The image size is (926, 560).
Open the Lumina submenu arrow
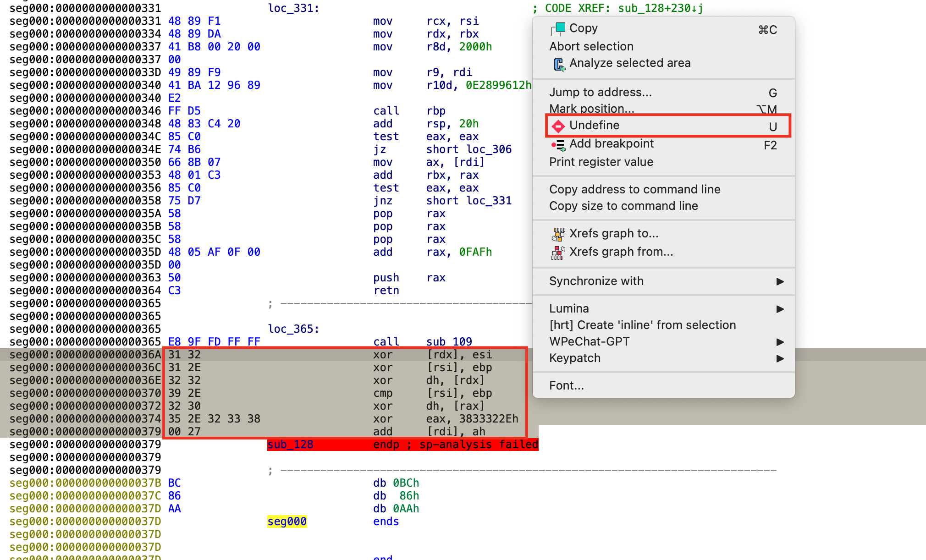780,309
